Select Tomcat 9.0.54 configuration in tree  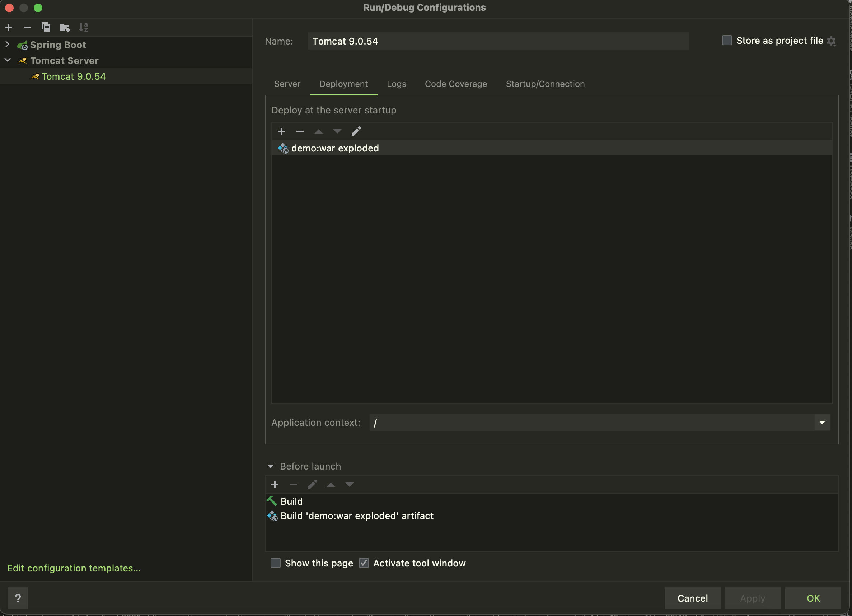126,76
